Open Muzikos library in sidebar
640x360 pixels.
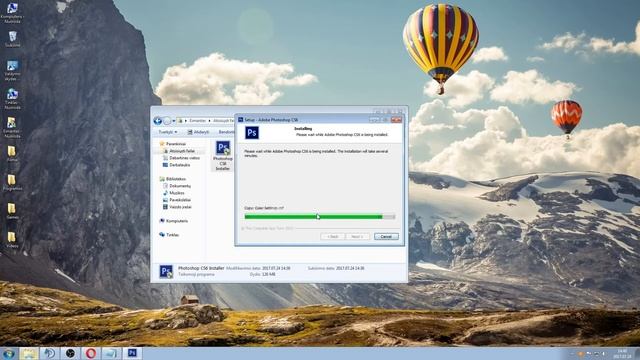173,193
